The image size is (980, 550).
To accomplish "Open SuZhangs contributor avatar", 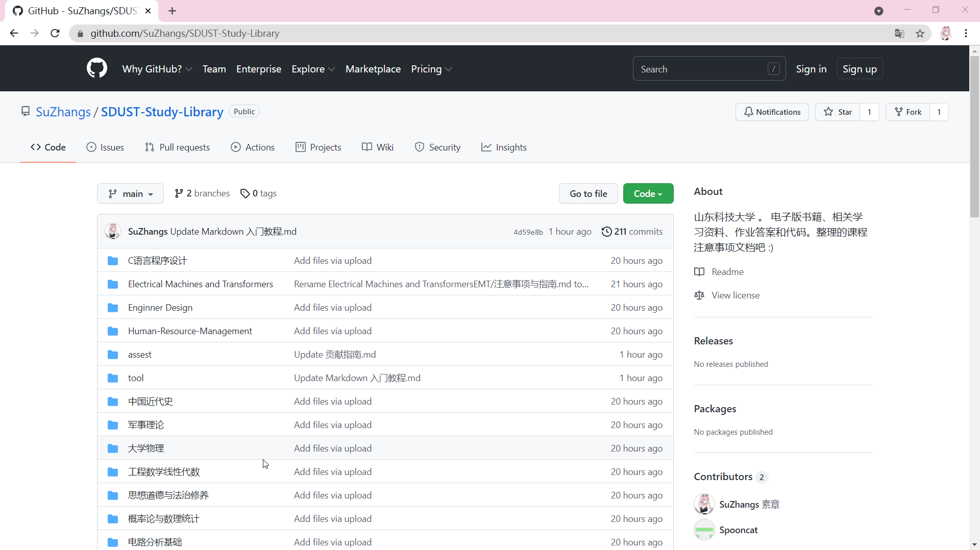I will point(703,504).
